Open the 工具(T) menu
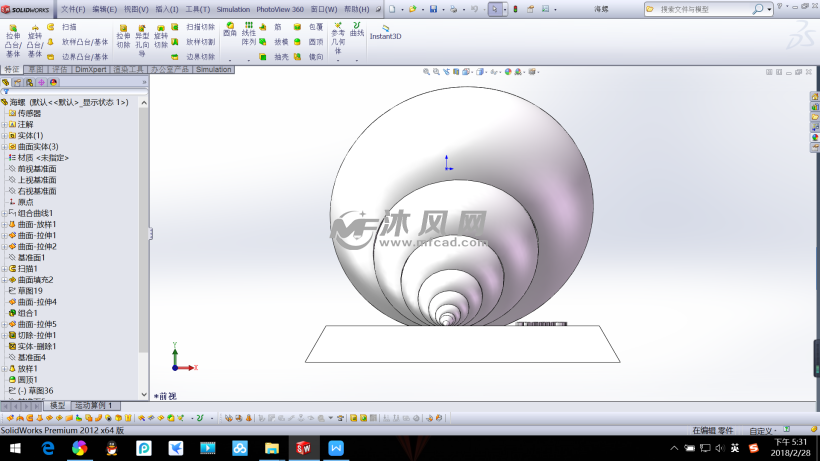The width and height of the screenshot is (820, 461). [198, 9]
